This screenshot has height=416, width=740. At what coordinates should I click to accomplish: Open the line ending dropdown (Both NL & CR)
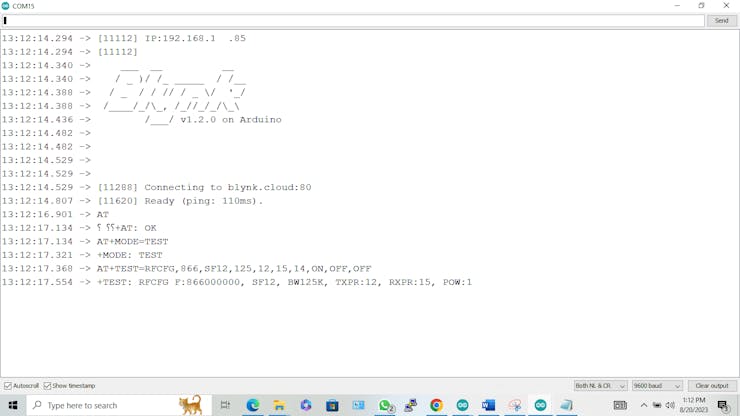pos(600,386)
